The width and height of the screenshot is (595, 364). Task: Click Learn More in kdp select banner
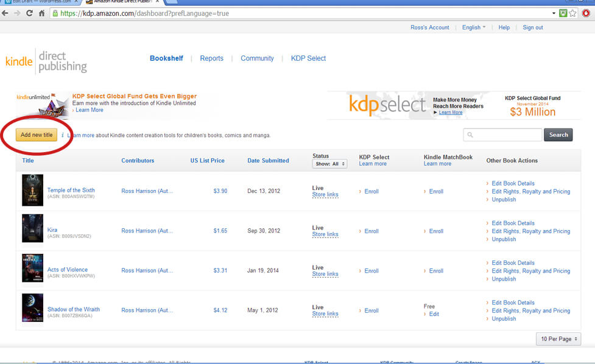451,113
